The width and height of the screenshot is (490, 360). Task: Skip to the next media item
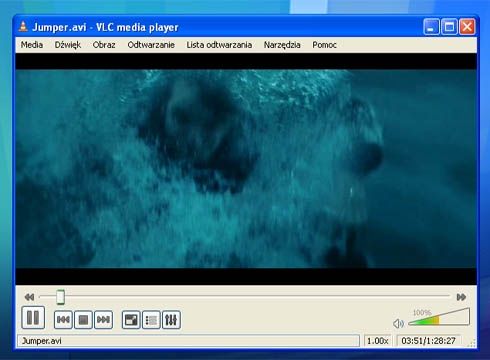click(103, 320)
